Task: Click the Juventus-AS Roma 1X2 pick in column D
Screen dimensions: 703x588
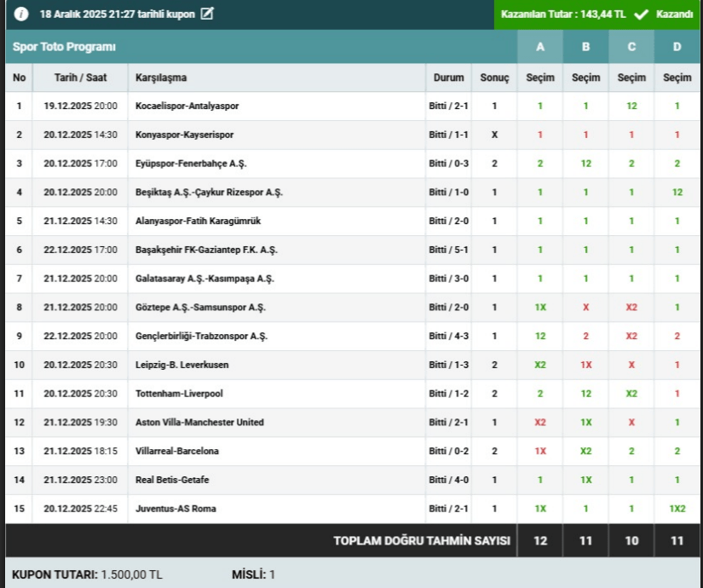Action: (x=677, y=509)
